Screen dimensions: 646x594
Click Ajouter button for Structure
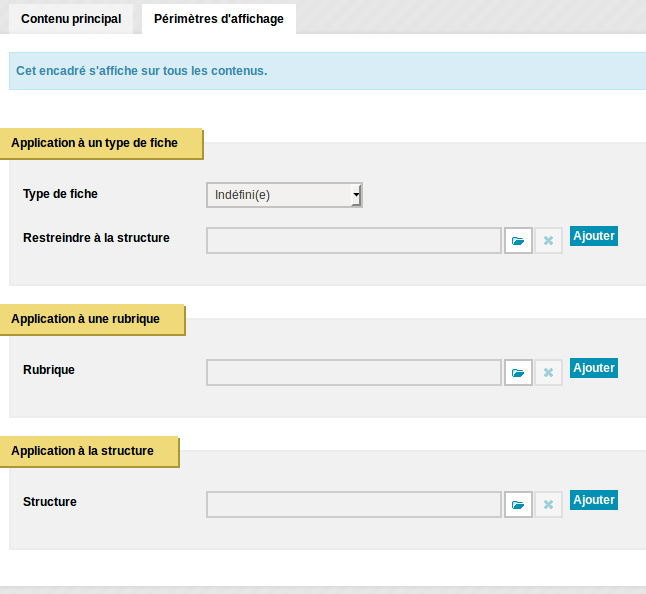594,500
